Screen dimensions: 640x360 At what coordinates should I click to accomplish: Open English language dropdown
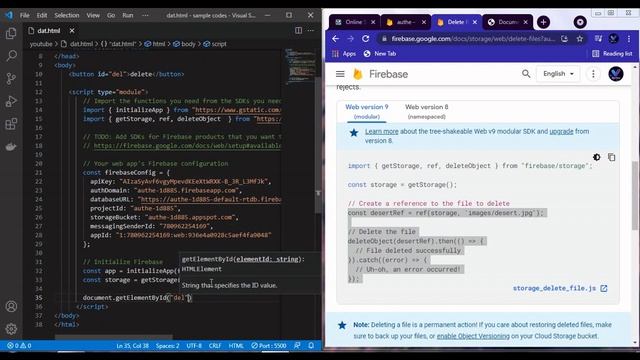pyautogui.click(x=558, y=74)
